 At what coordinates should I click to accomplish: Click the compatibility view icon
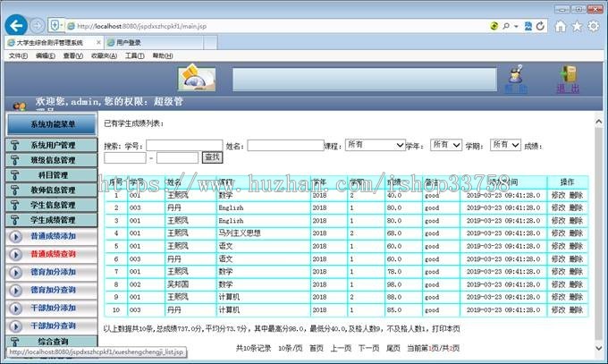pyautogui.click(x=528, y=26)
